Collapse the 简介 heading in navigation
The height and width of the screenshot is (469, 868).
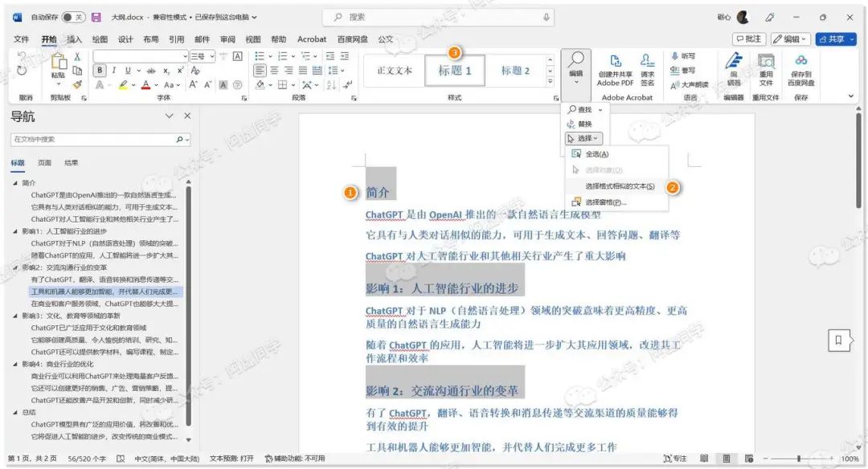15,182
